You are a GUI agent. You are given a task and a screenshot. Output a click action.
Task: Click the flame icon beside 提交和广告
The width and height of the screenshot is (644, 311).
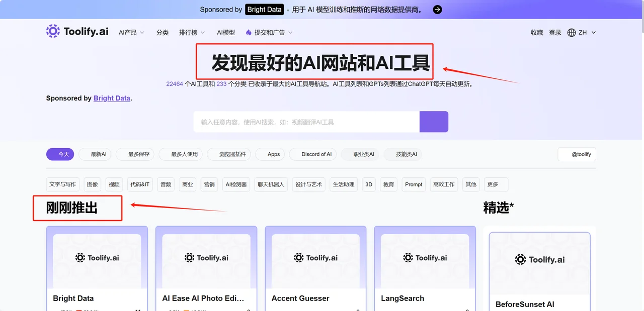[x=249, y=33]
